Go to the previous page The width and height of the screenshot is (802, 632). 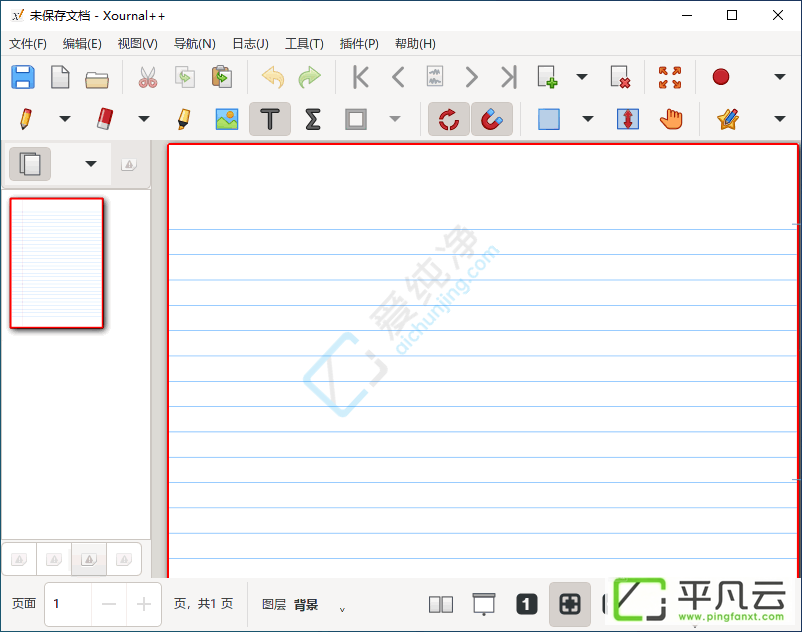398,77
